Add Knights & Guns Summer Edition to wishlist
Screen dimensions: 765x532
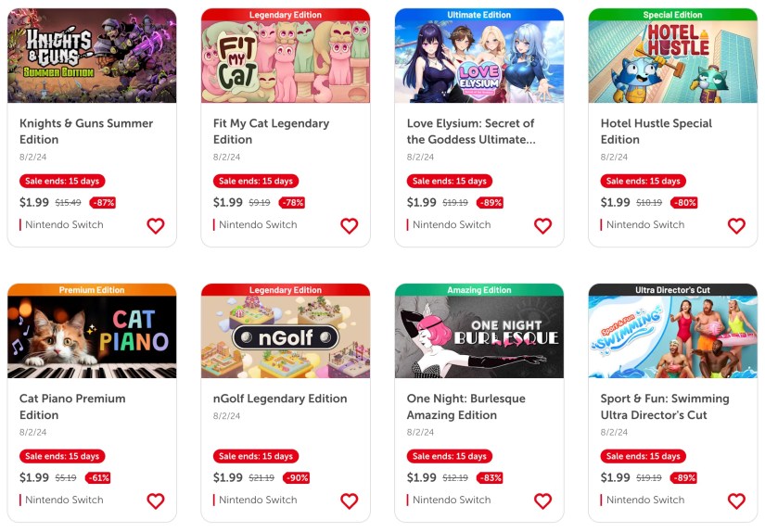[156, 226]
